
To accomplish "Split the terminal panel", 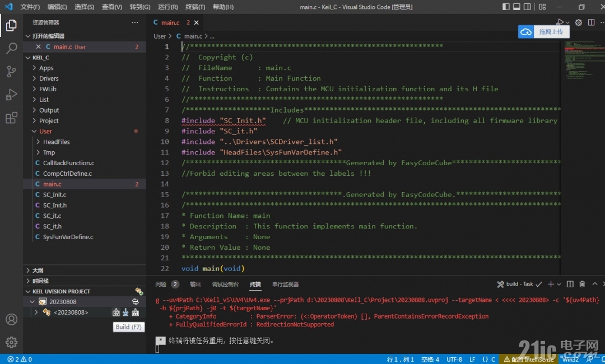I will pos(570,284).
